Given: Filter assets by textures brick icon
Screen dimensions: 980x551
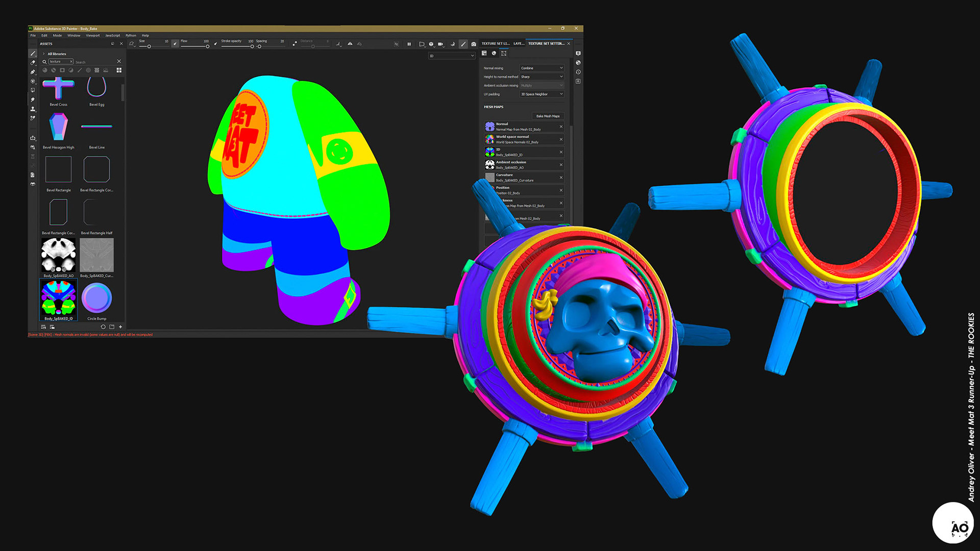Looking at the screenshot, I should pos(97,70).
